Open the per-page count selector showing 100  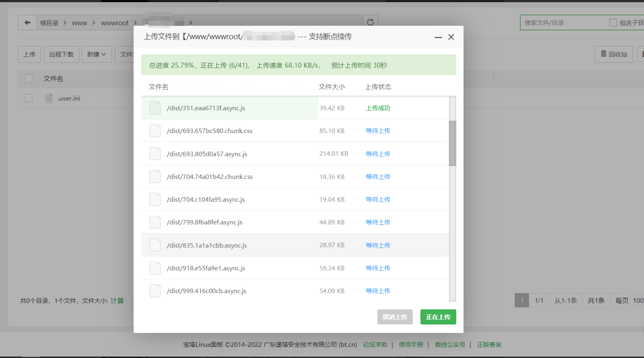coord(638,300)
